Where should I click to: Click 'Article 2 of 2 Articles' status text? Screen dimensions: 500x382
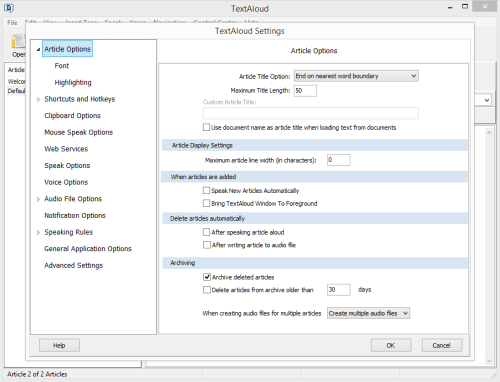click(37, 374)
